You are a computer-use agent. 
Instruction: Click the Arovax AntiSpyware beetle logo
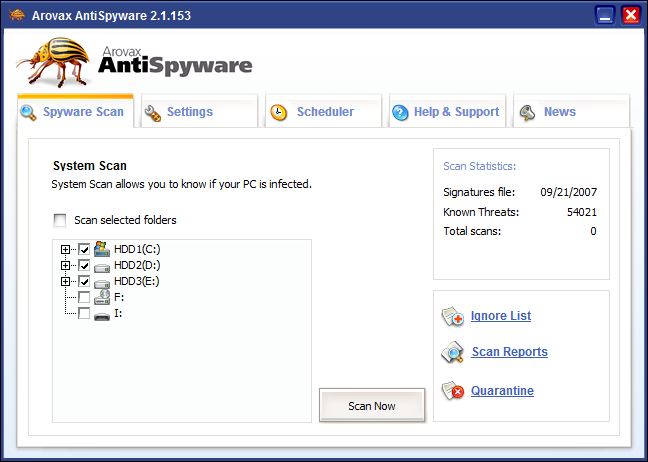click(54, 62)
